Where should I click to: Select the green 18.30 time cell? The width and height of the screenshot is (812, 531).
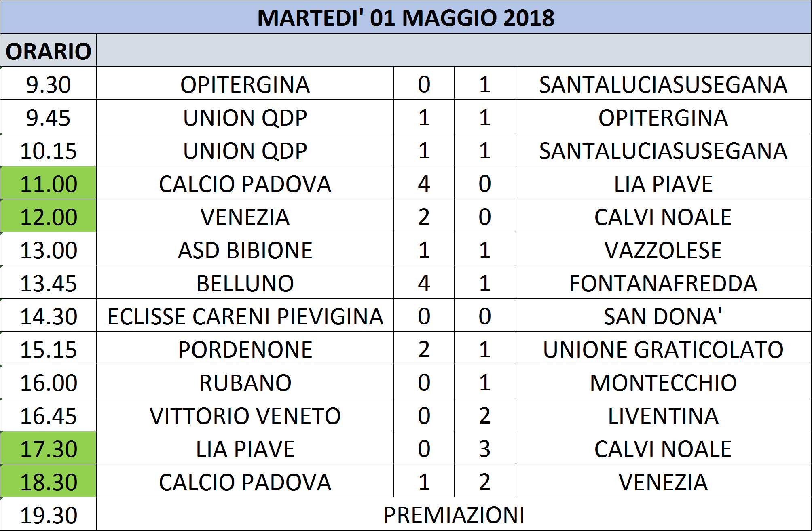[49, 481]
